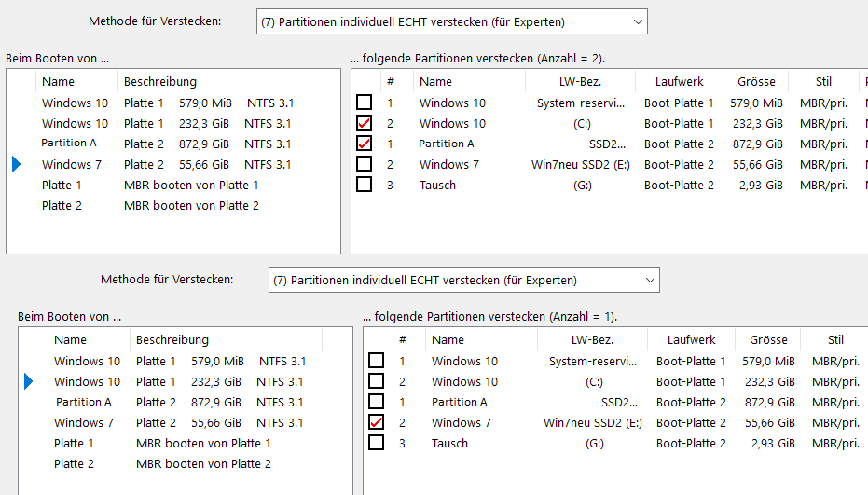
Task: Click Name column header in Anzahl = 1 table
Action: point(482,339)
